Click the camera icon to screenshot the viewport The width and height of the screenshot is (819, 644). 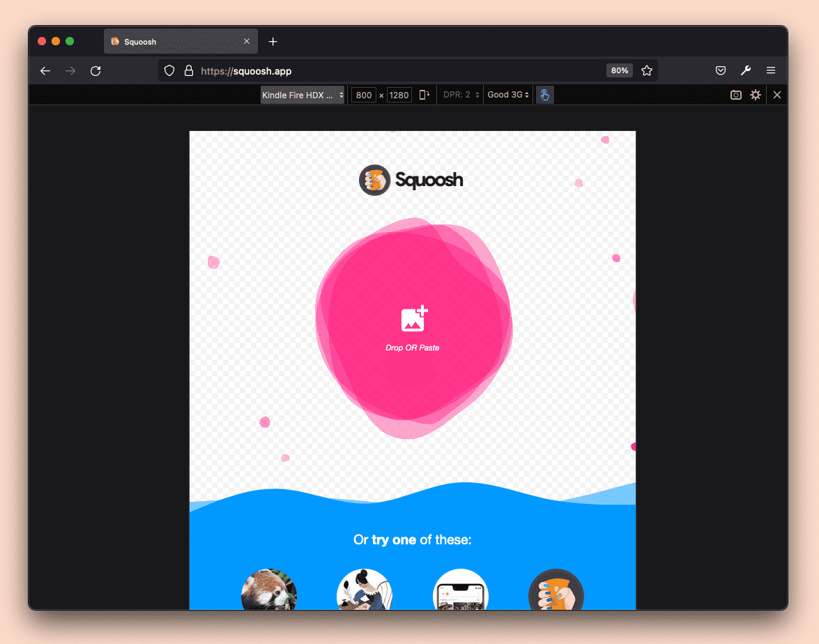click(x=735, y=95)
